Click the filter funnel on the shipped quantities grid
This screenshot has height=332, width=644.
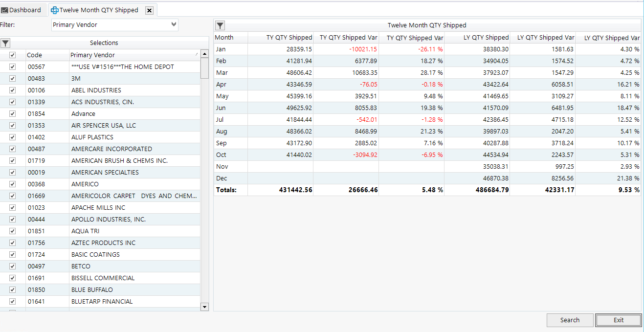pyautogui.click(x=220, y=25)
